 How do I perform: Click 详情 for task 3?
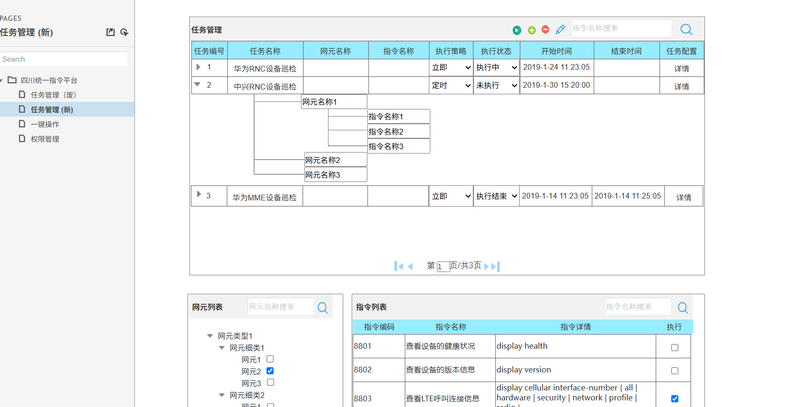[683, 198]
